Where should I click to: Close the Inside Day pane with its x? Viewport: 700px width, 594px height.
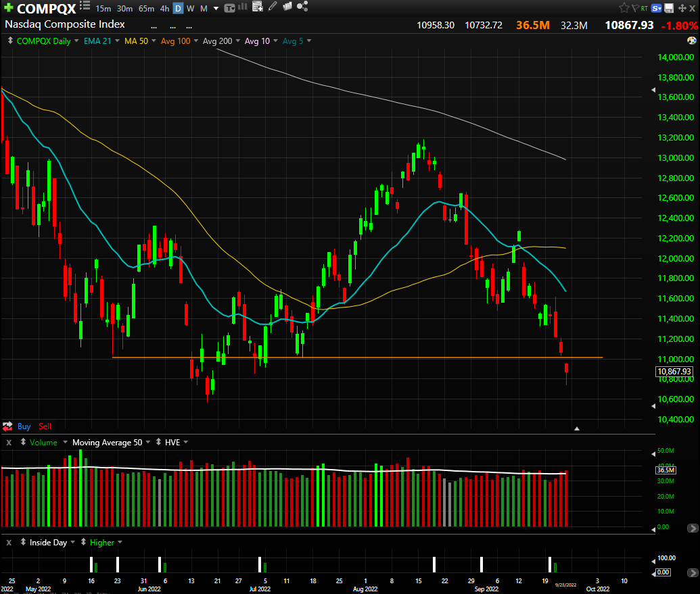tap(9, 542)
